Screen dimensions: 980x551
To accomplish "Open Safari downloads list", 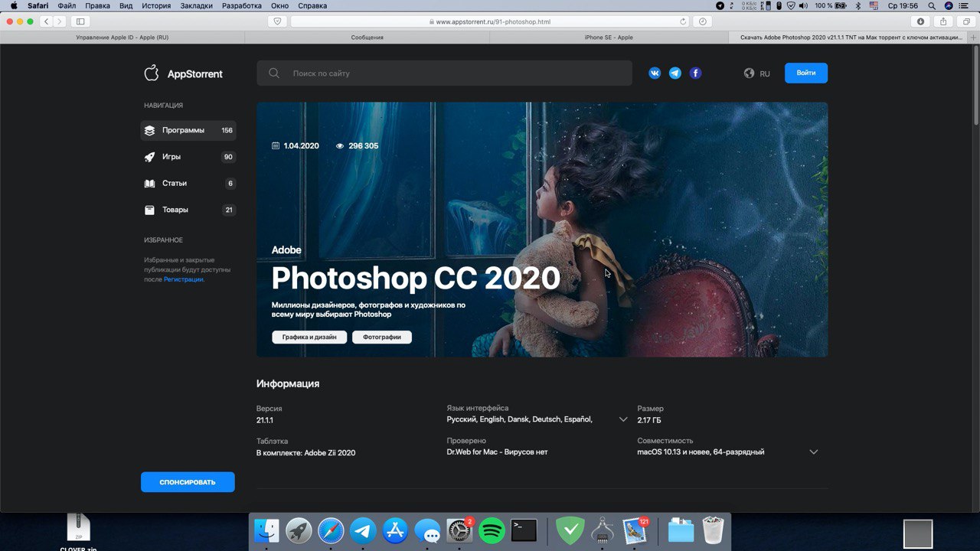I will pyautogui.click(x=920, y=21).
